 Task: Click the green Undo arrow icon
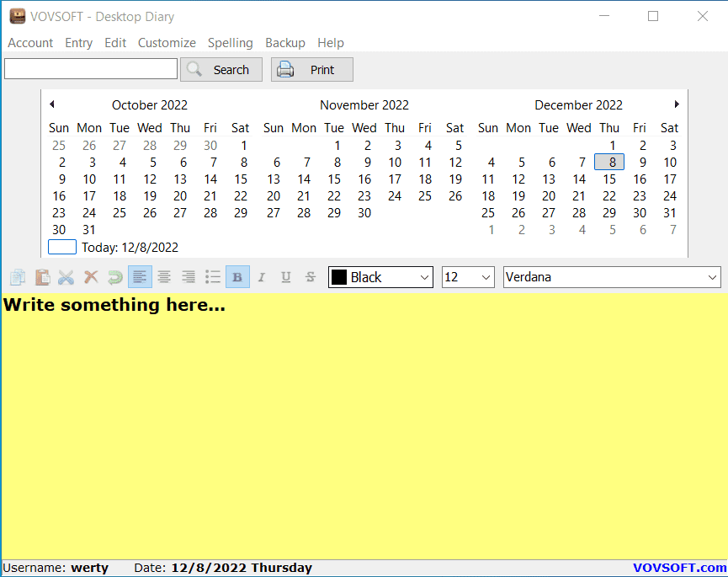115,277
